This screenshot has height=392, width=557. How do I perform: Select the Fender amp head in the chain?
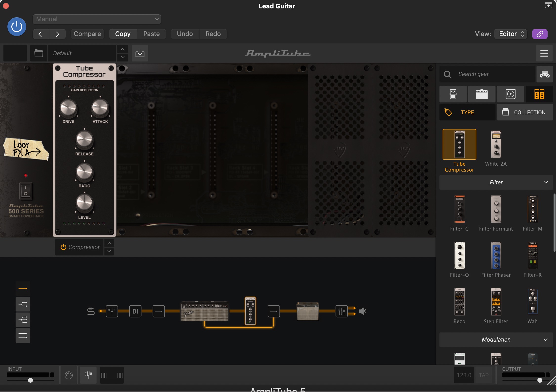click(x=205, y=311)
